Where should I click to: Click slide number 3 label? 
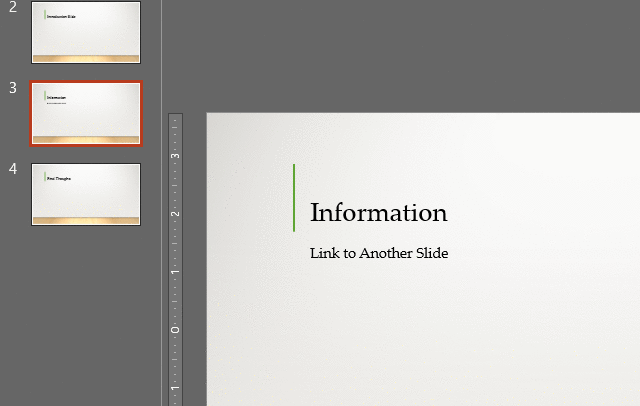[x=13, y=88]
